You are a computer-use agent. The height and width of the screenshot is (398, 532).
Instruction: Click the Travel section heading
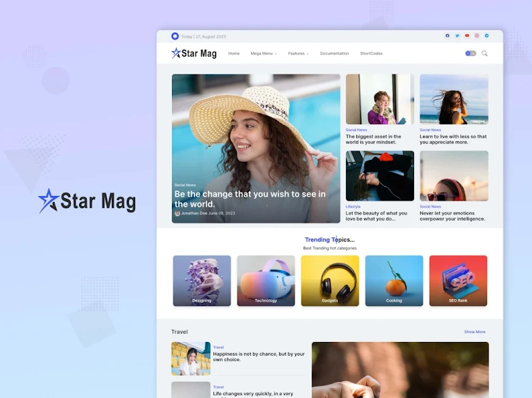(179, 332)
